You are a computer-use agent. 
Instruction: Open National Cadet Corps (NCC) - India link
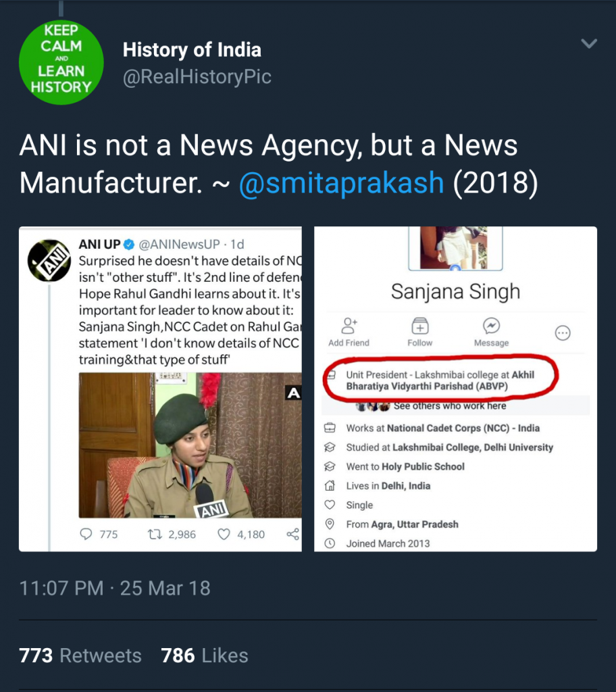(463, 428)
